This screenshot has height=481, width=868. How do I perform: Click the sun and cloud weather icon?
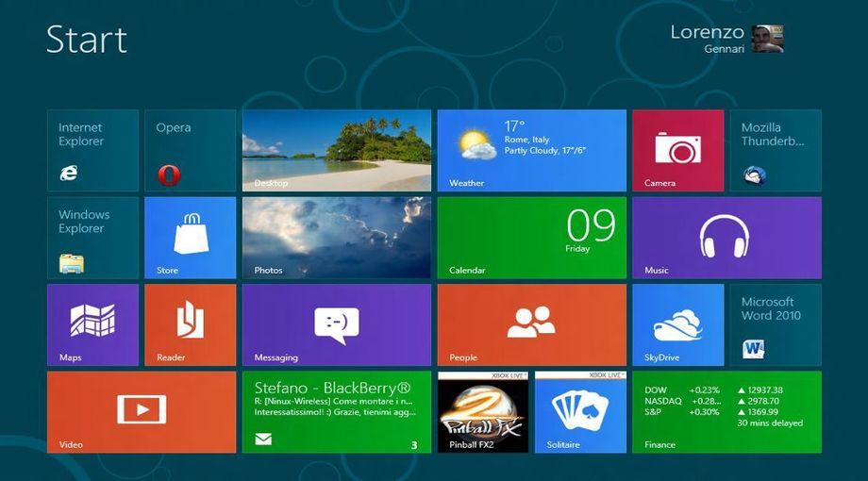point(476,145)
